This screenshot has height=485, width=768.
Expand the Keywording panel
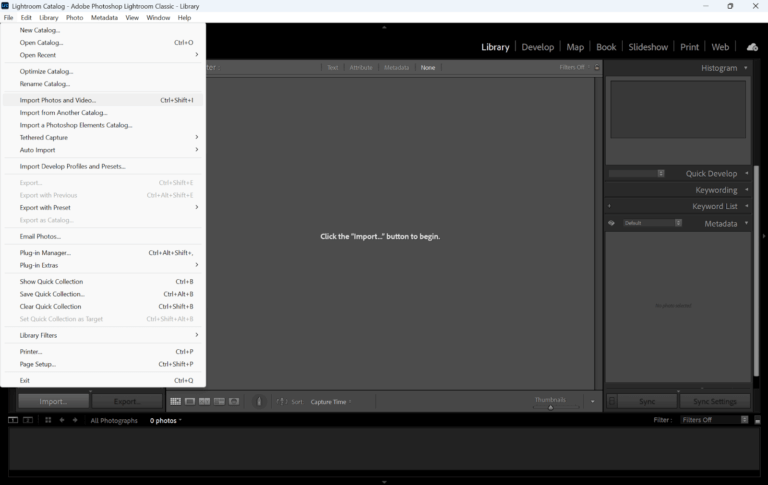pyautogui.click(x=746, y=190)
